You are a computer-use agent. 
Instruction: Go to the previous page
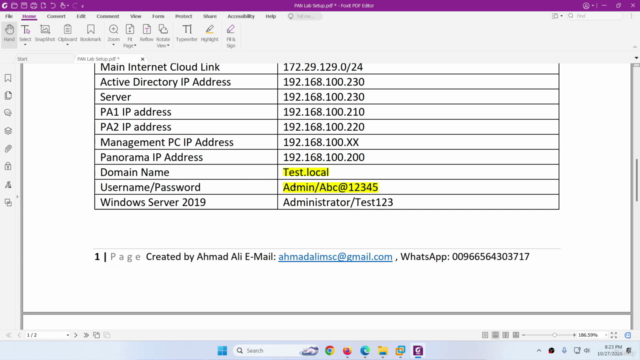coord(19,335)
